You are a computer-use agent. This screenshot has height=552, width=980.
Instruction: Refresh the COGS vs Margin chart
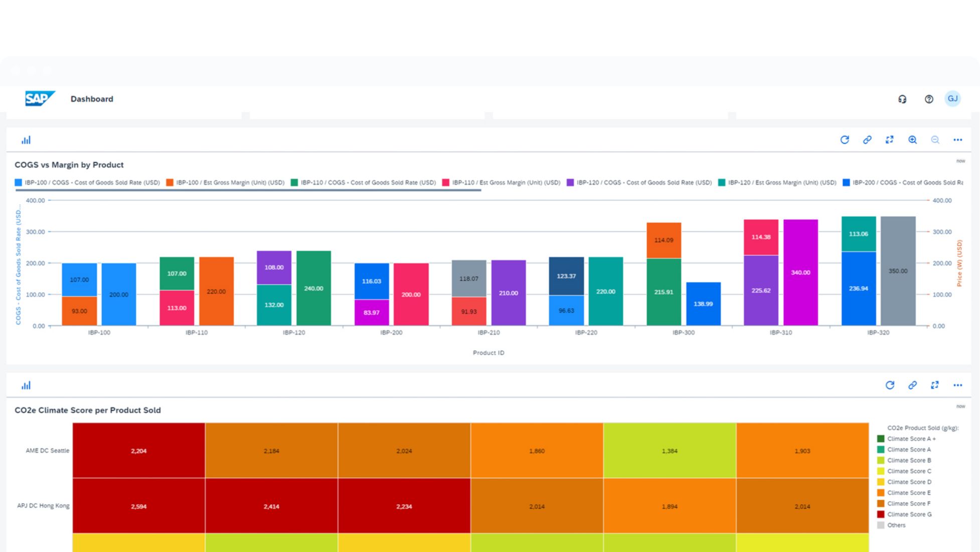click(x=845, y=140)
